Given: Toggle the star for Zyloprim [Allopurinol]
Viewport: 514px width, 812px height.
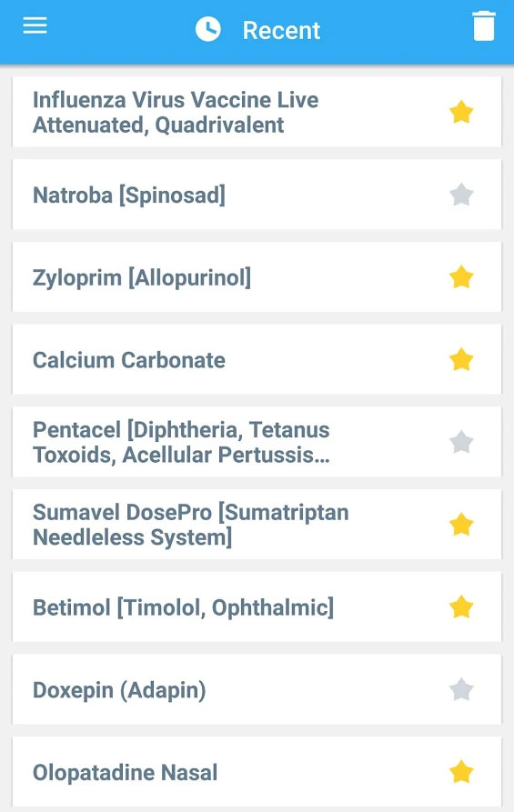Looking at the screenshot, I should (x=461, y=277).
